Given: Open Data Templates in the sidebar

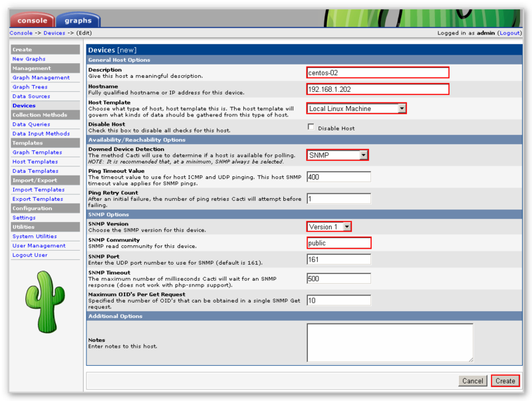Looking at the screenshot, I should [x=35, y=171].
